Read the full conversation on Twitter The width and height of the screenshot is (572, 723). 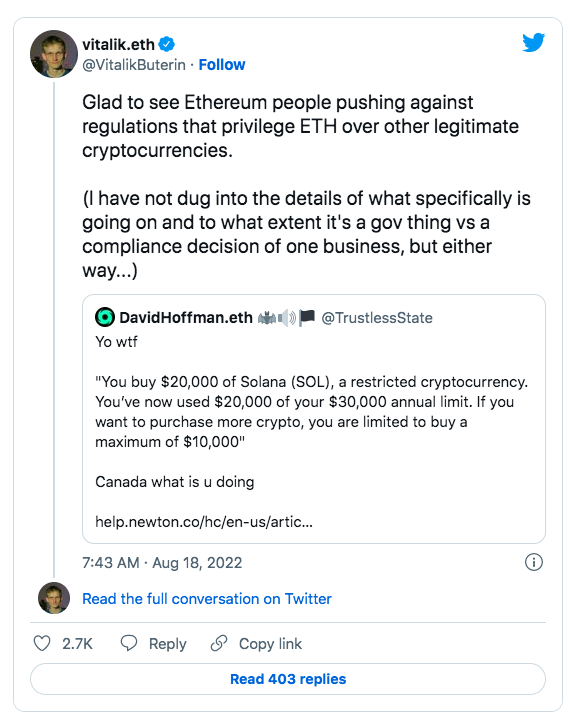point(206,599)
